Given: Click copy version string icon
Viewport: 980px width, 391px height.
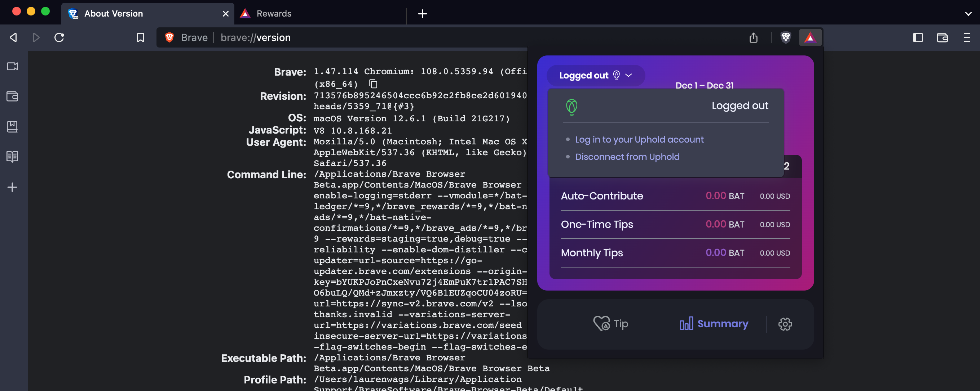Looking at the screenshot, I should pyautogui.click(x=373, y=84).
